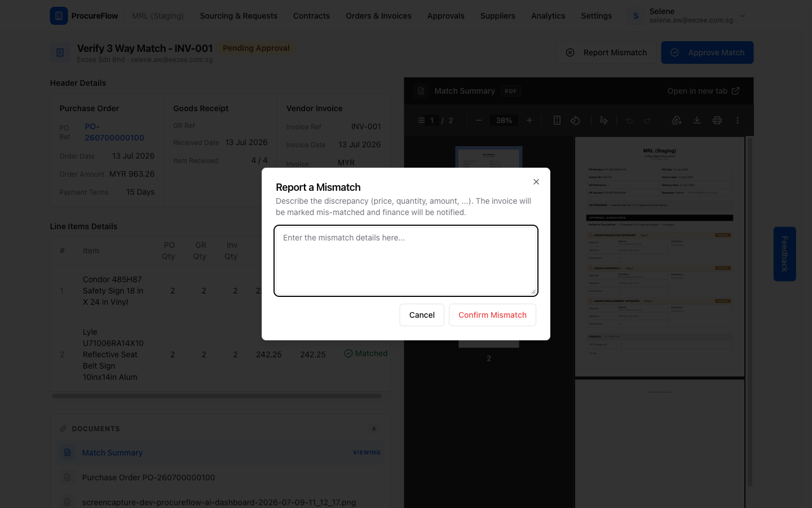The image size is (812, 508).
Task: Click the PDF panel Match Summary file icon
Action: coord(421,91)
